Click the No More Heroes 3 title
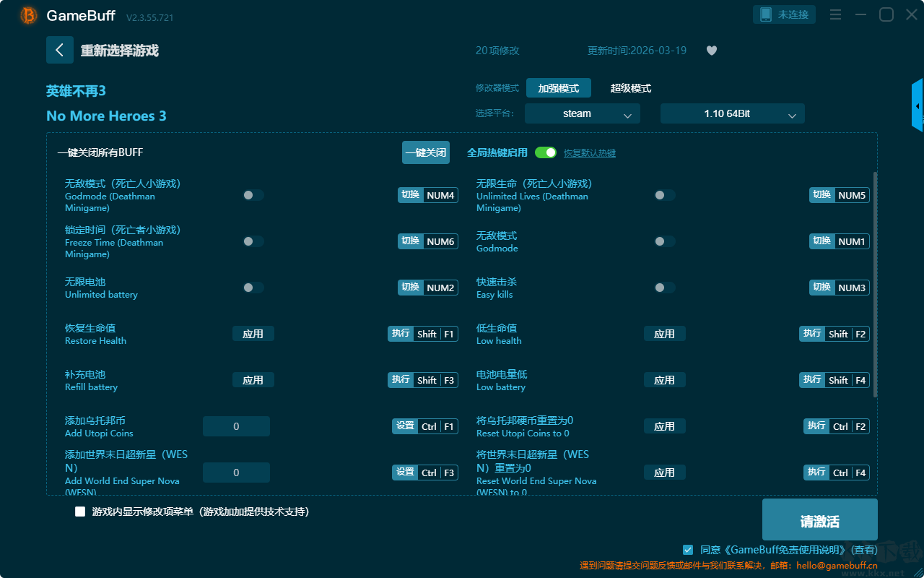924x578 pixels. pyautogui.click(x=106, y=116)
